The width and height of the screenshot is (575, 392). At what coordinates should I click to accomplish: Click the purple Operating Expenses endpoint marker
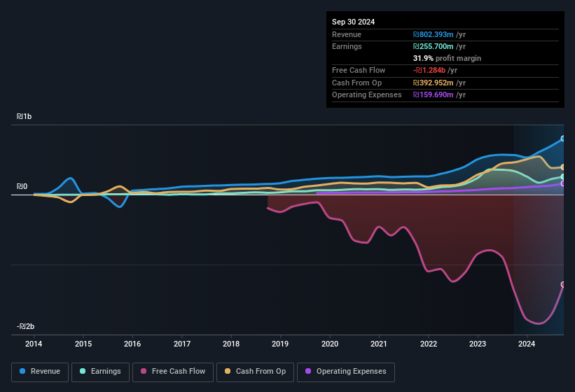pyautogui.click(x=563, y=183)
